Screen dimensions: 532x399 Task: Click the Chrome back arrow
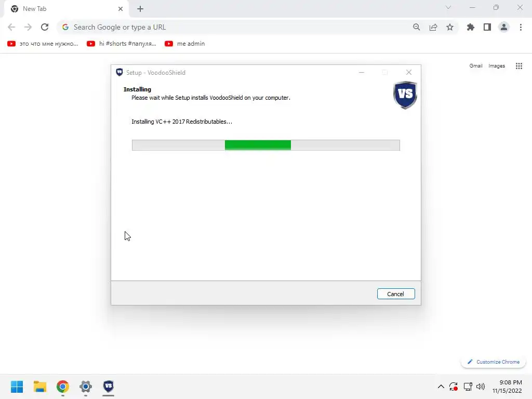[11, 27]
